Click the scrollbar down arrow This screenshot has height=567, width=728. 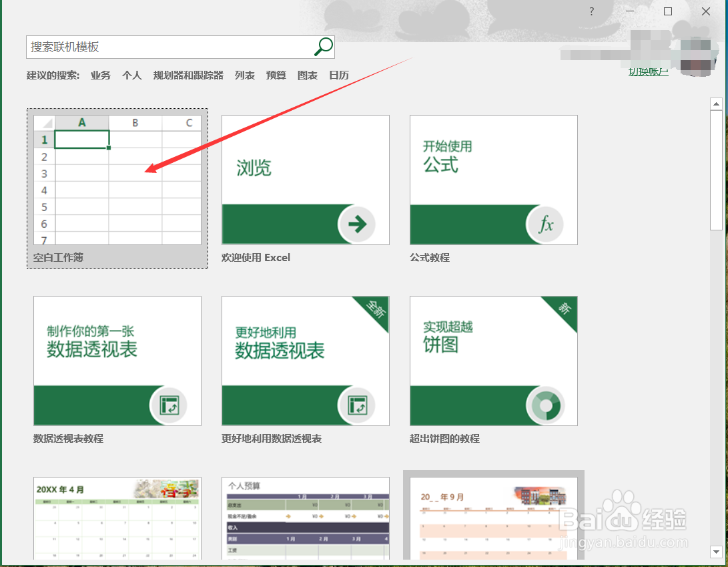[717, 552]
